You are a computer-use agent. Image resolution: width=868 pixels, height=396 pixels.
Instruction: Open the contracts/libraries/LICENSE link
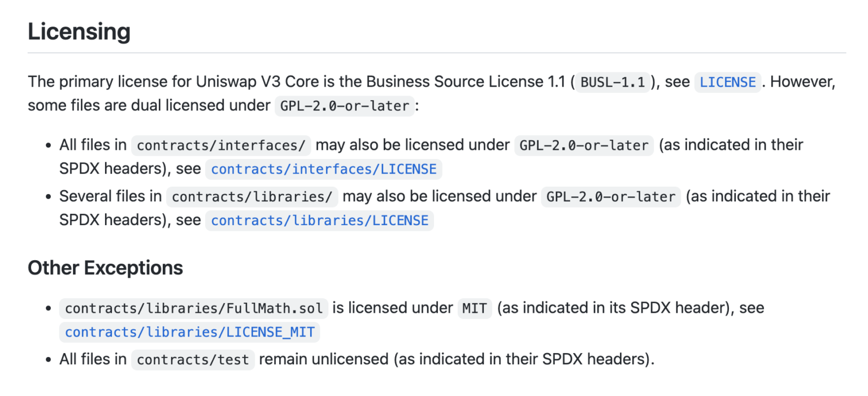tap(319, 220)
